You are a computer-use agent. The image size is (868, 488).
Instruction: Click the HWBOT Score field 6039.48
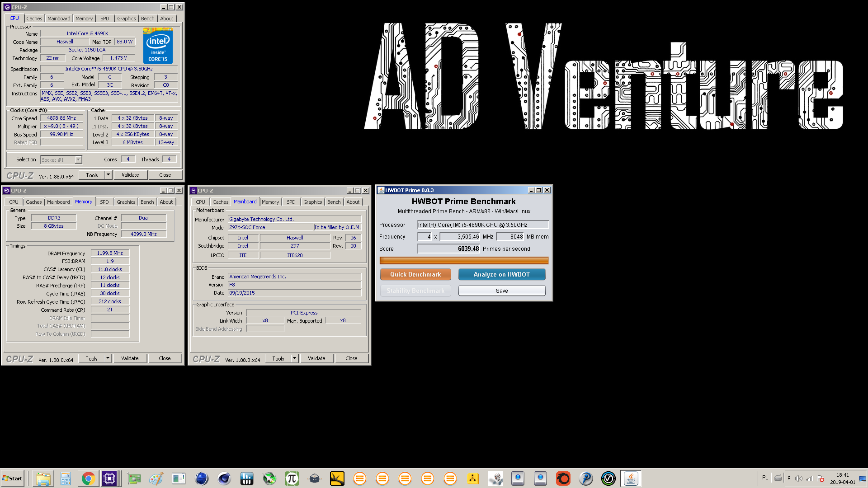coord(449,249)
